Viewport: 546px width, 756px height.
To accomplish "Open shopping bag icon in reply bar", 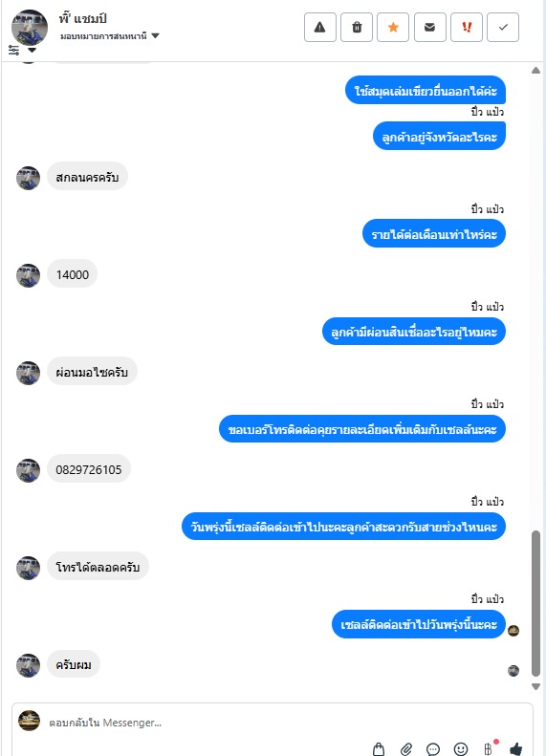I will 379,748.
